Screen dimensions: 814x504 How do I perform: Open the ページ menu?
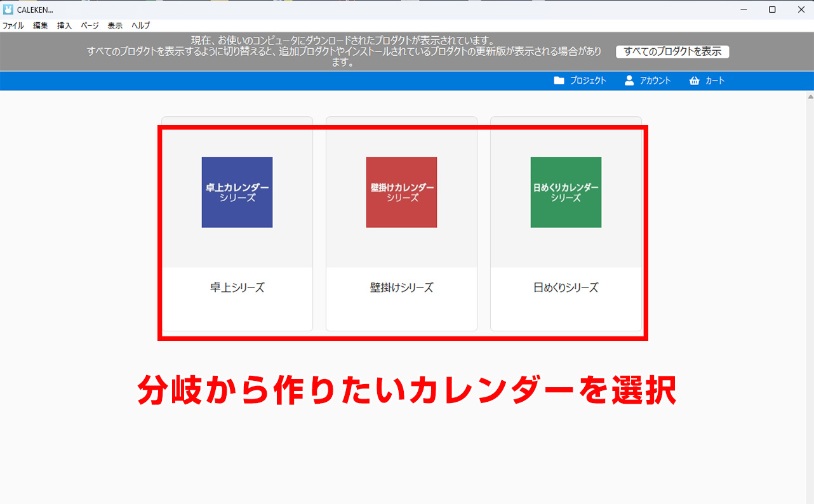(90, 26)
